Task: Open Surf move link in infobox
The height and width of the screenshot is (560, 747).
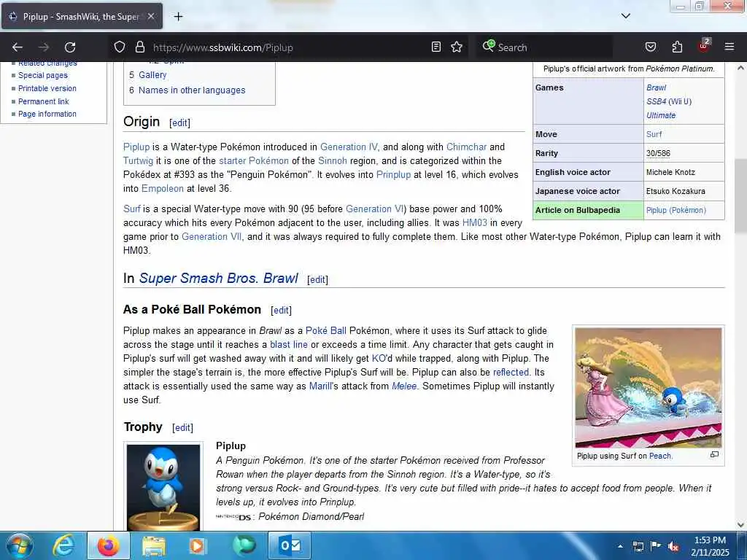Action: [654, 134]
